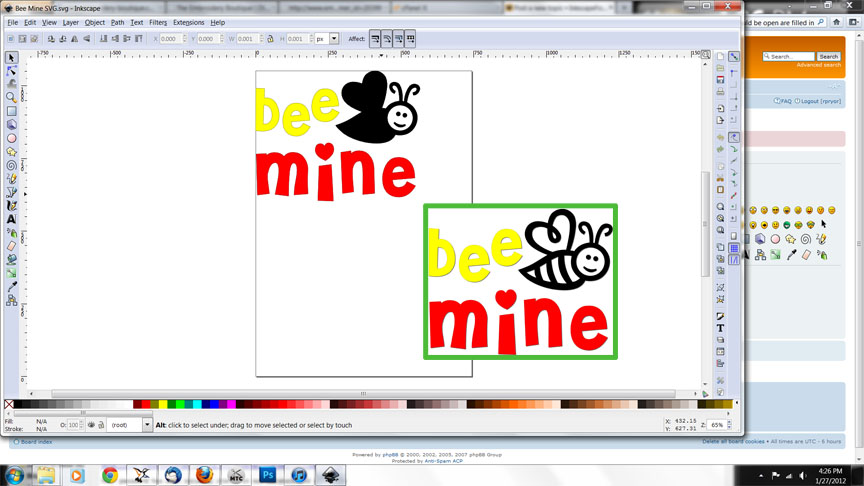Select the Star and polygon tool
Screen dimensions: 864x486
11,152
